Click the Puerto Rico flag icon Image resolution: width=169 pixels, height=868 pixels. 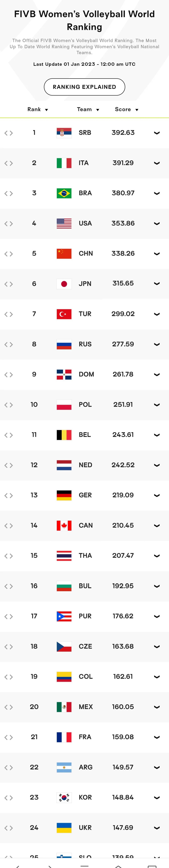click(x=64, y=616)
